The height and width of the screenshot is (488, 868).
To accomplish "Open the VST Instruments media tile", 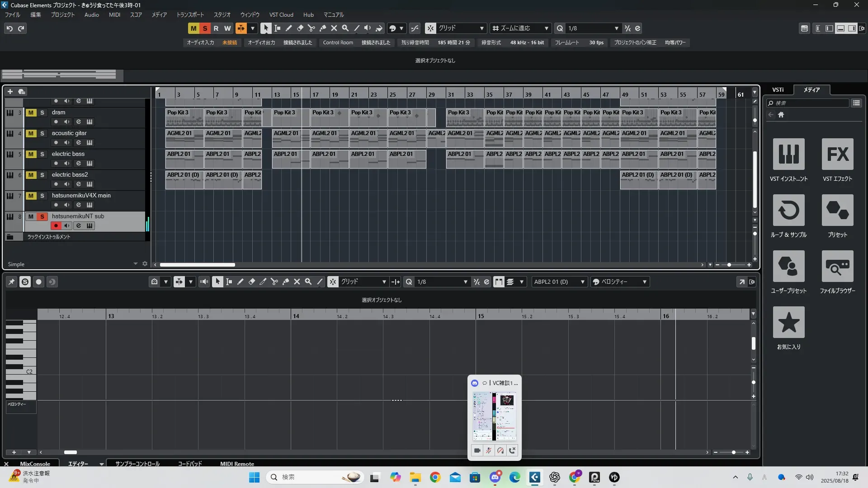I will [788, 155].
